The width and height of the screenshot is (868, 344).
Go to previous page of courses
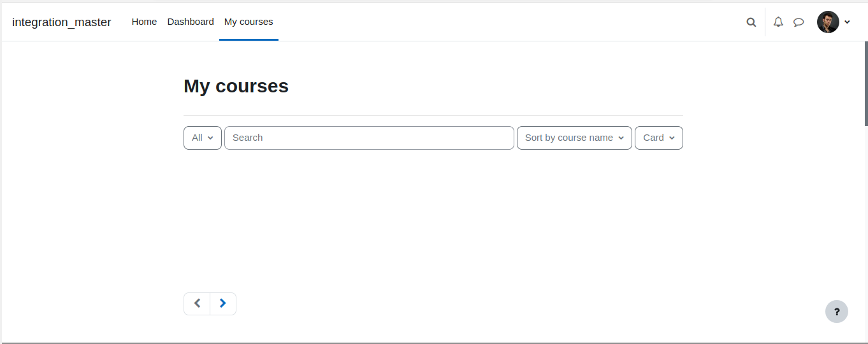coord(197,304)
